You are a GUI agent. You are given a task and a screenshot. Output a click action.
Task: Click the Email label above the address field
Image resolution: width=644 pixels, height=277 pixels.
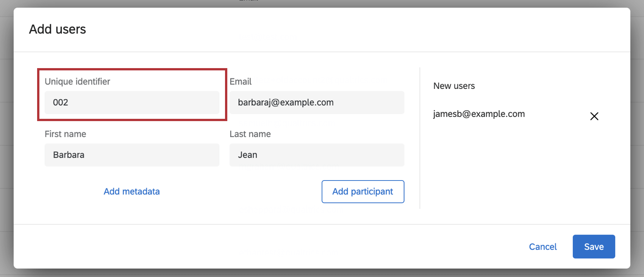241,82
